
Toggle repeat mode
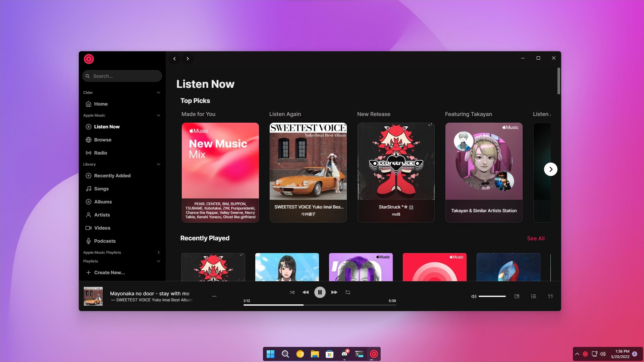pos(348,292)
